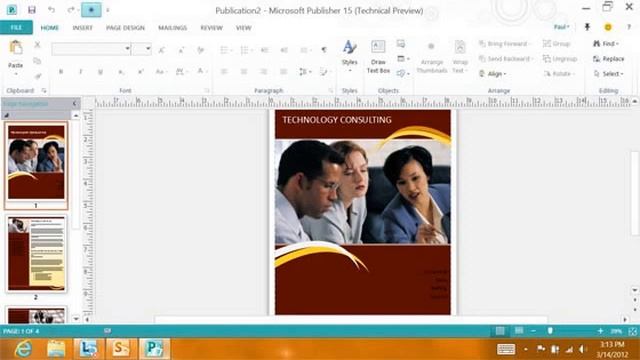Click the Send Backward button
Screen dimensions: 640x360
click(x=507, y=59)
